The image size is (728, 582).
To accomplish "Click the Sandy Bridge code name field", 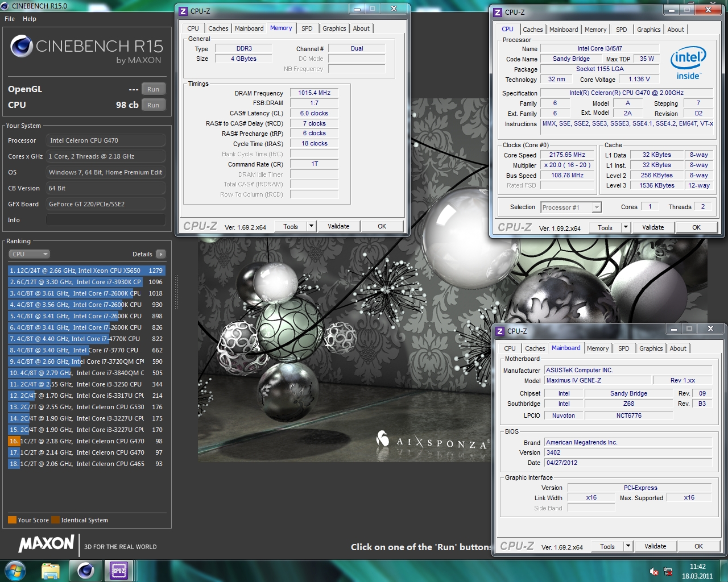I will pos(571,59).
